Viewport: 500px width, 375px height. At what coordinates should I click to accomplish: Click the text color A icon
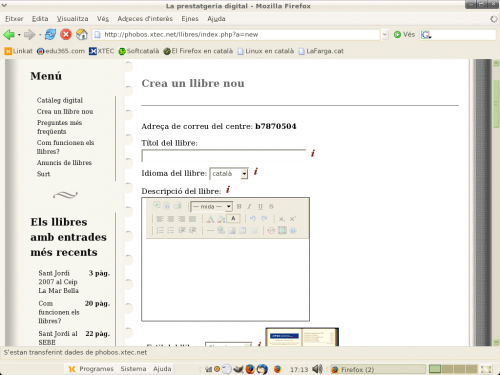[210, 219]
